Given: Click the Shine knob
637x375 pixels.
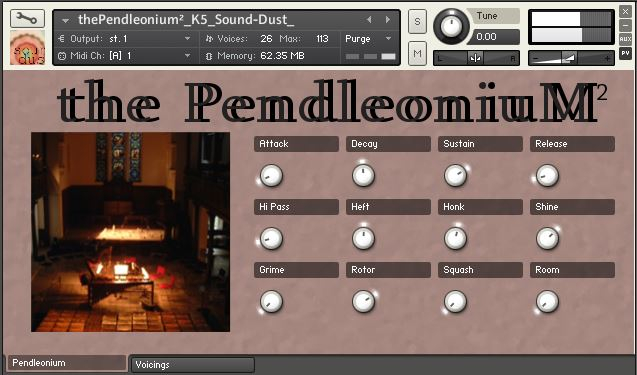Looking at the screenshot, I should pyautogui.click(x=547, y=238).
